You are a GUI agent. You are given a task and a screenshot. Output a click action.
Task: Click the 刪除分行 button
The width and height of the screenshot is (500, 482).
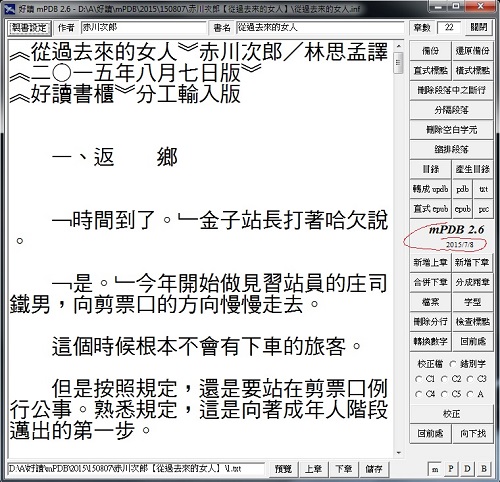pos(430,322)
